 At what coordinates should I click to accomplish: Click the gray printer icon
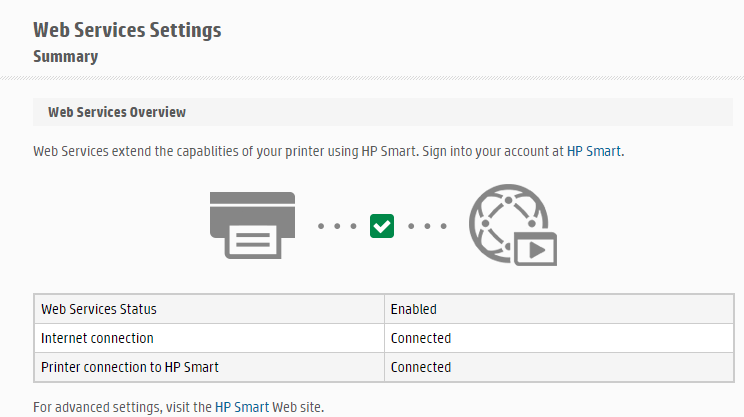(252, 225)
